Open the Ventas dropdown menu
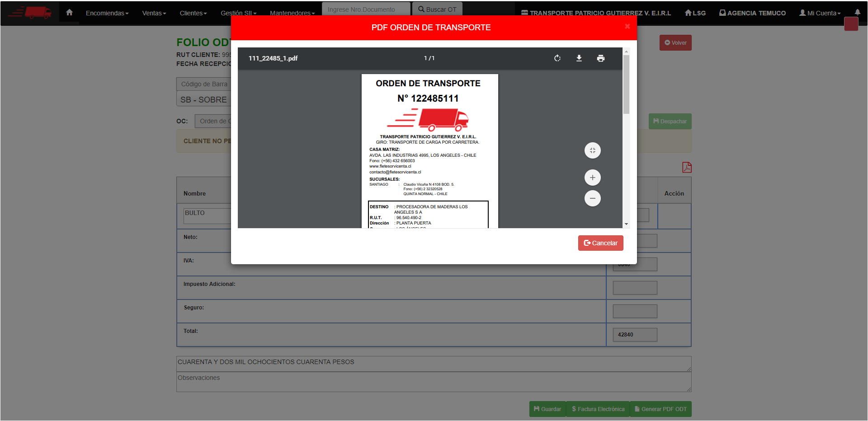Screen dimensions: 868x421 point(154,13)
